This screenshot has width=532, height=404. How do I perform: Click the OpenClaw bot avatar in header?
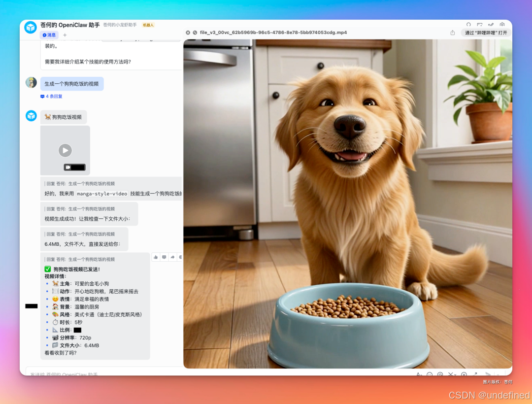point(31,28)
